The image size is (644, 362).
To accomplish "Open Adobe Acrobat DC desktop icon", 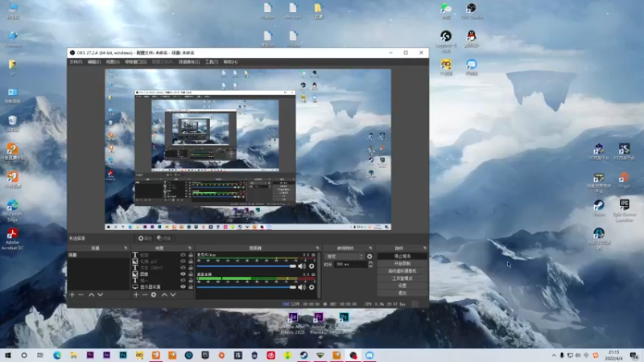I will point(12,239).
